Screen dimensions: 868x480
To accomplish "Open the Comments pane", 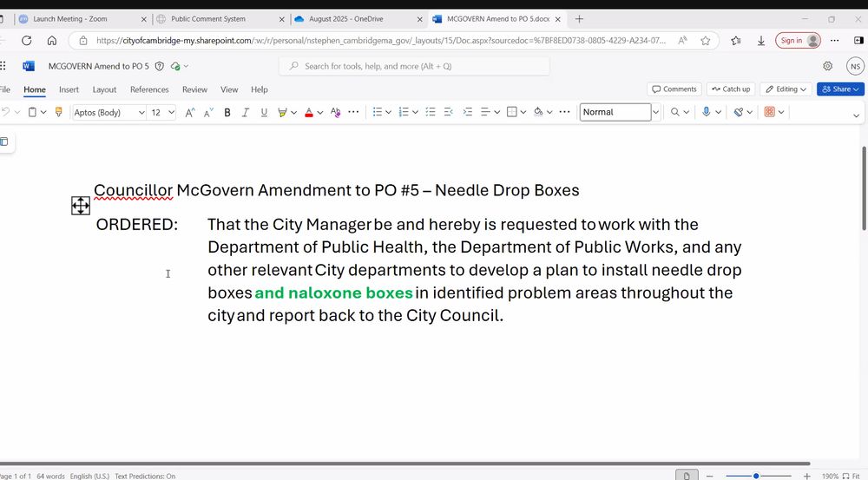I will click(674, 89).
